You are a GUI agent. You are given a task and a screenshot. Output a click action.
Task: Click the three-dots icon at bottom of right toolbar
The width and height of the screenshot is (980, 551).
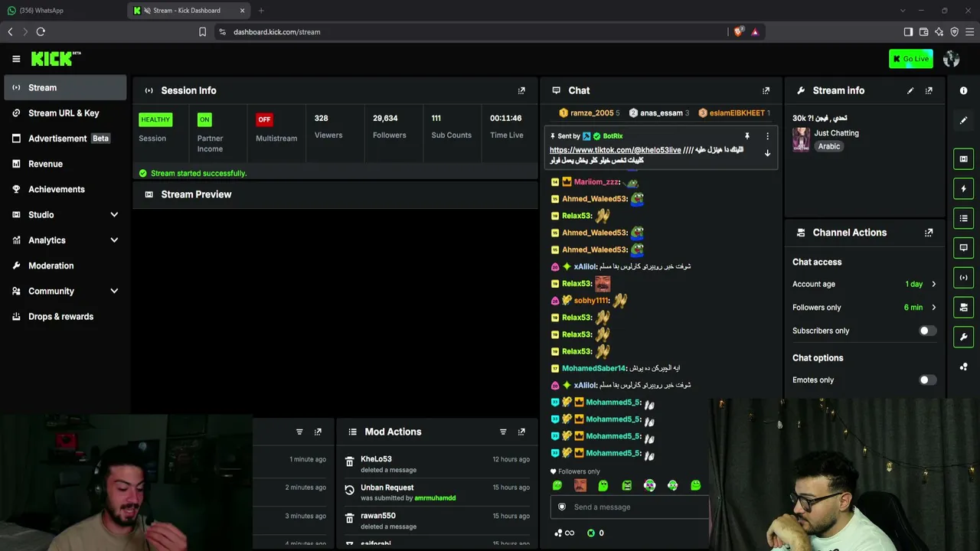[x=963, y=367]
